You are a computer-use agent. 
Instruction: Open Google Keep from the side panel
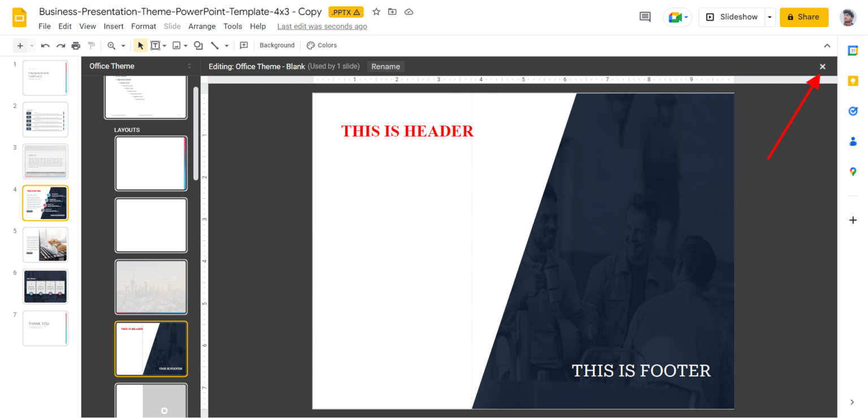tap(853, 81)
